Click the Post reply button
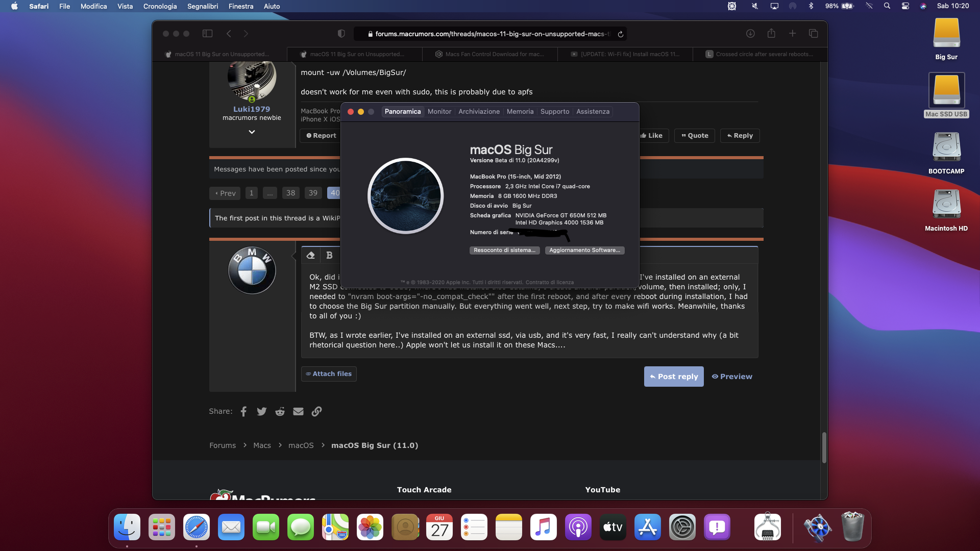Viewport: 980px width, 551px height. click(x=673, y=377)
